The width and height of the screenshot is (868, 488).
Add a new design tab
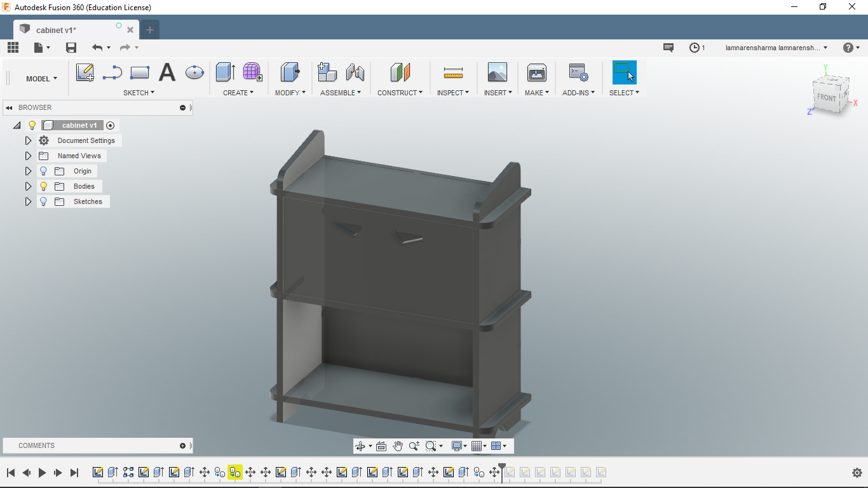[x=150, y=30]
